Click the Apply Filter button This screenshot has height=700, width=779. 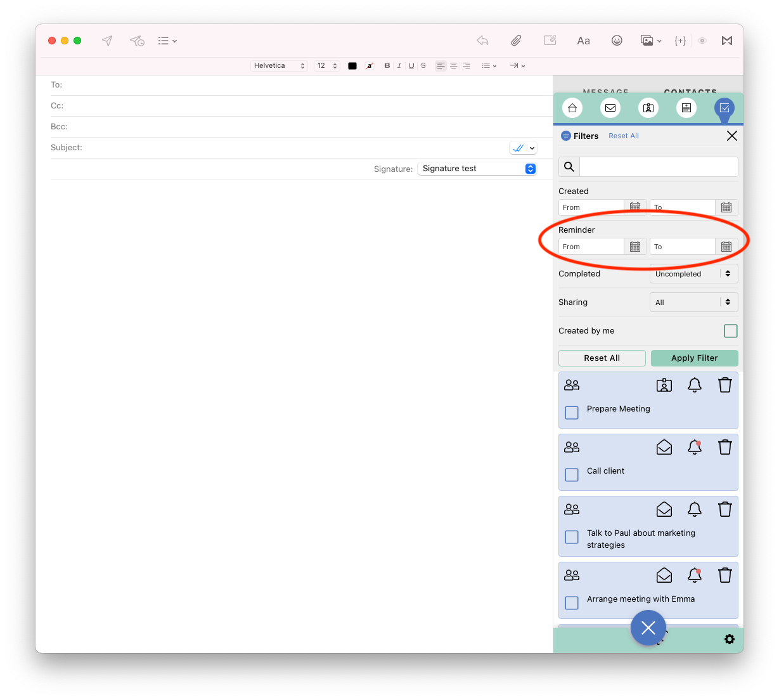click(x=695, y=358)
